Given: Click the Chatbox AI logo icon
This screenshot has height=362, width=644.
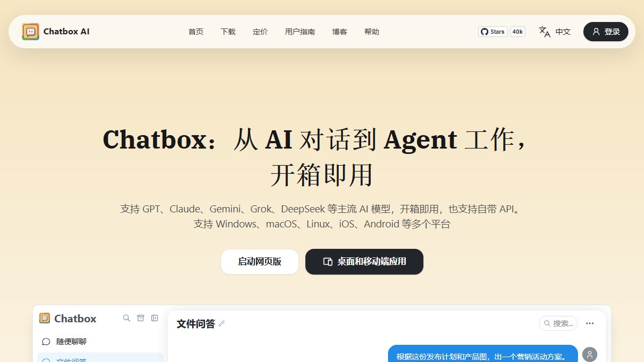Looking at the screenshot, I should [31, 32].
